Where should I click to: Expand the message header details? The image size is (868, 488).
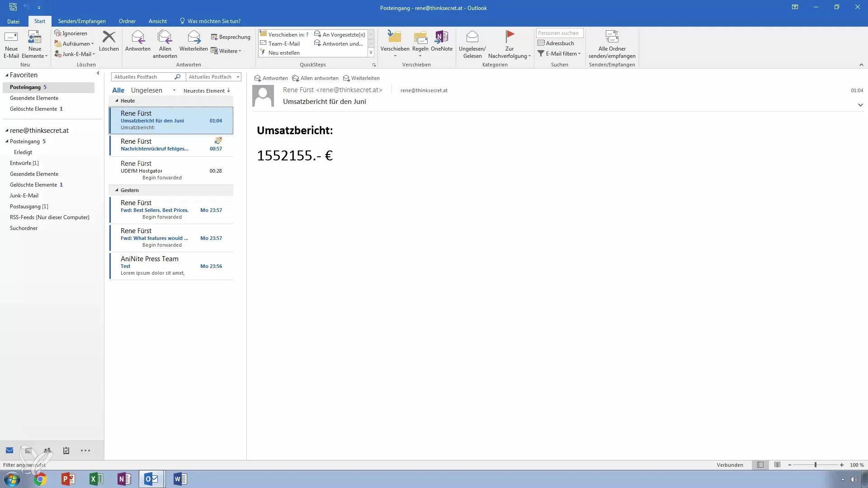click(860, 105)
